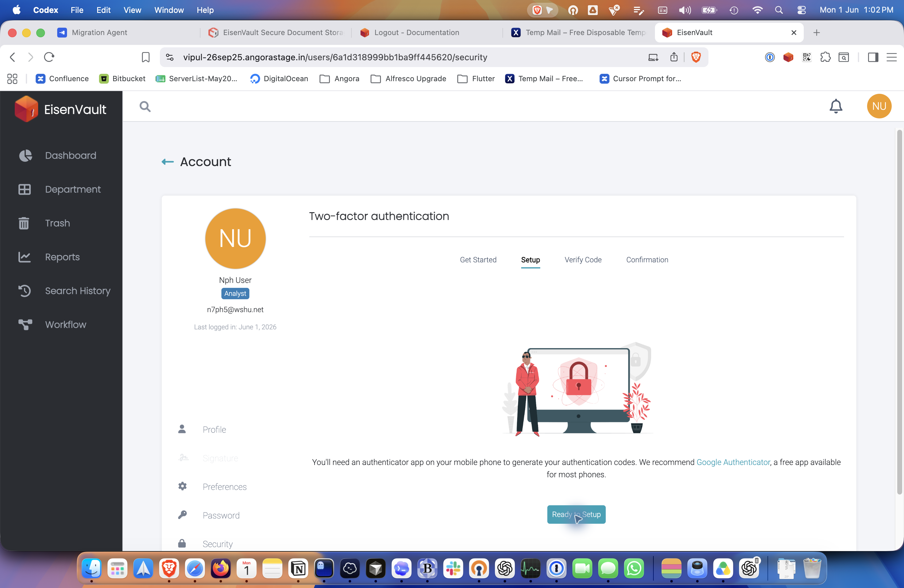904x588 pixels.
Task: Open the Security account section
Action: click(205, 544)
